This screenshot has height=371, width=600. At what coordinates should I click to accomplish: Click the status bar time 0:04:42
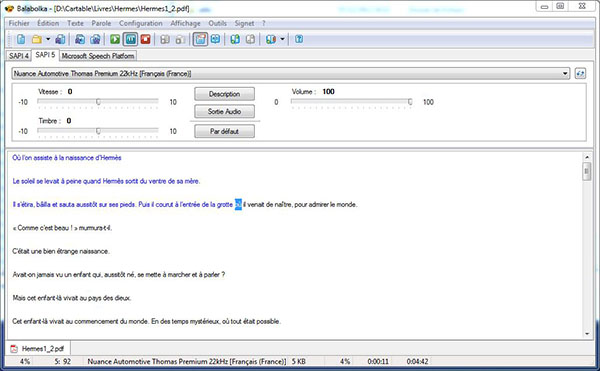click(417, 361)
